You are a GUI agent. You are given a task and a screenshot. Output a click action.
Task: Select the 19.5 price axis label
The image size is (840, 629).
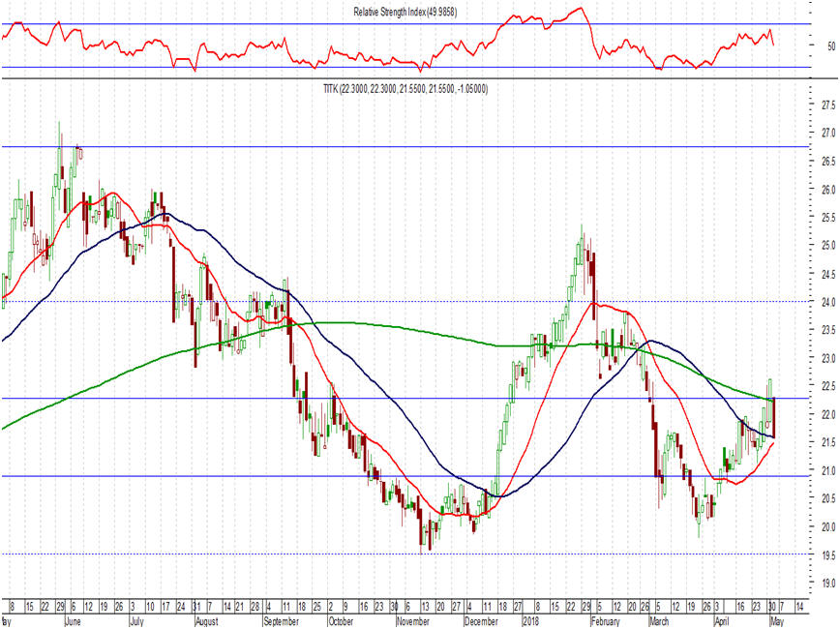828,555
